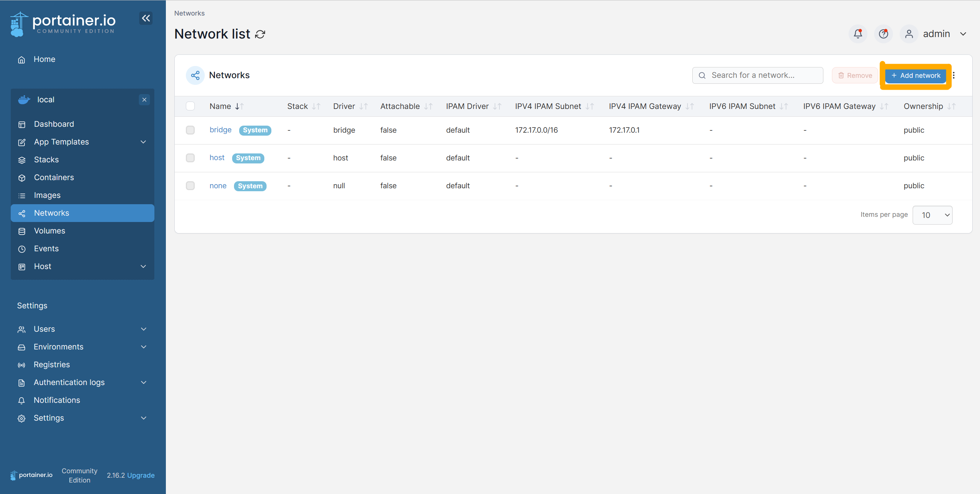
Task: Open Items per page dropdown
Action: pos(932,215)
